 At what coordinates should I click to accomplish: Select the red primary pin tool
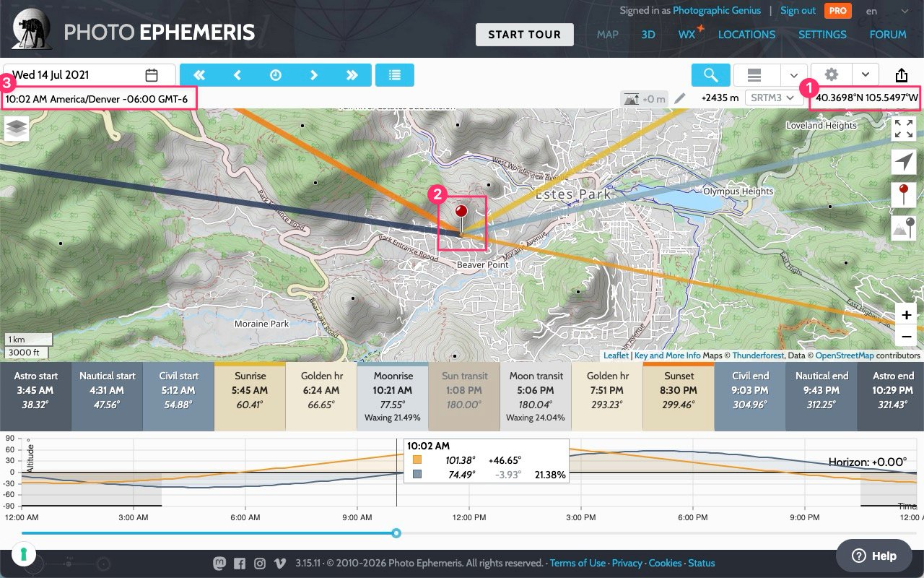[x=904, y=194]
